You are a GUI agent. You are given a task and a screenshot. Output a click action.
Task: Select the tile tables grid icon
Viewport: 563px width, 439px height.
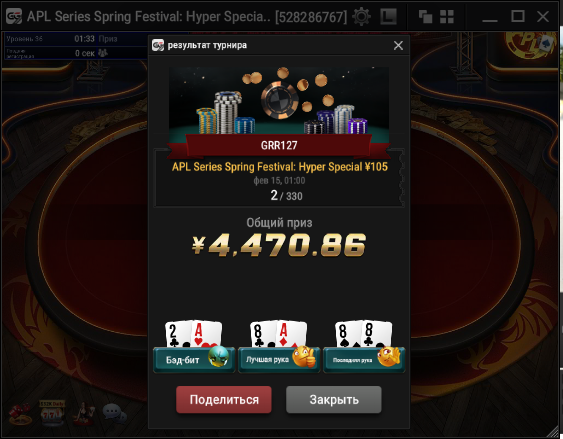point(447,17)
